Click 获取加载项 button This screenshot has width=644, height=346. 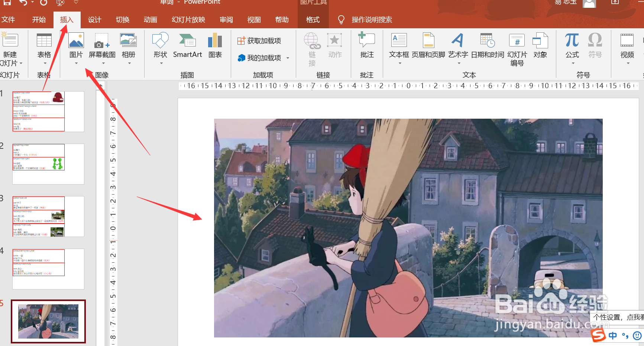[259, 41]
